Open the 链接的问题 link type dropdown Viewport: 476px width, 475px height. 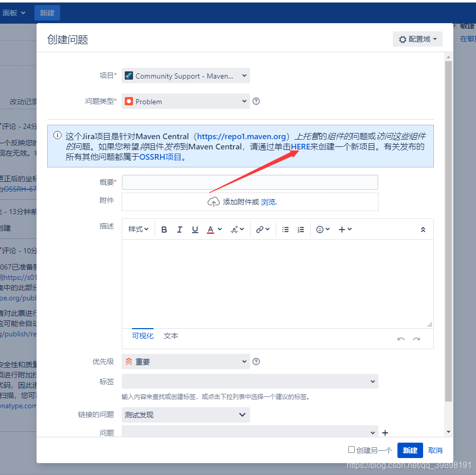click(x=186, y=415)
